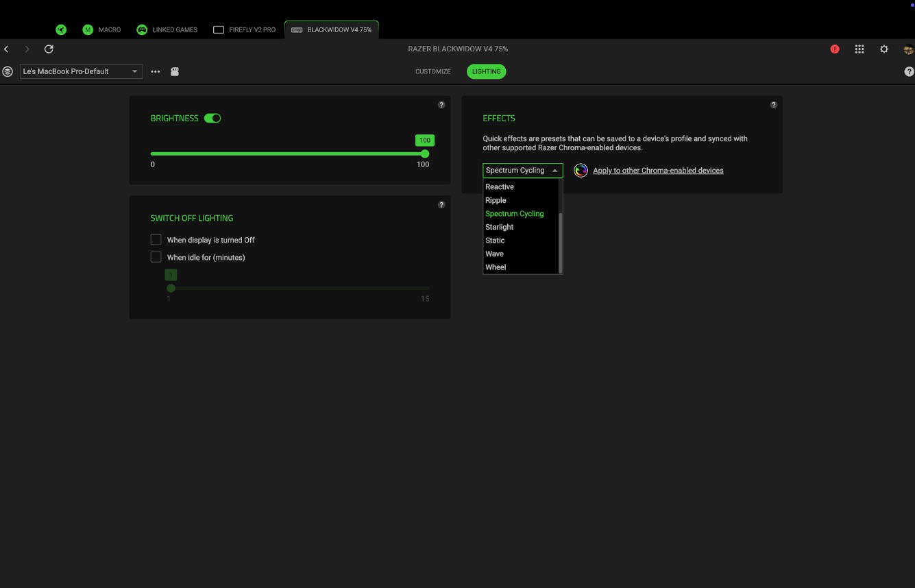The width and height of the screenshot is (915, 588).
Task: Choose Static from the effects list
Action: point(521,241)
